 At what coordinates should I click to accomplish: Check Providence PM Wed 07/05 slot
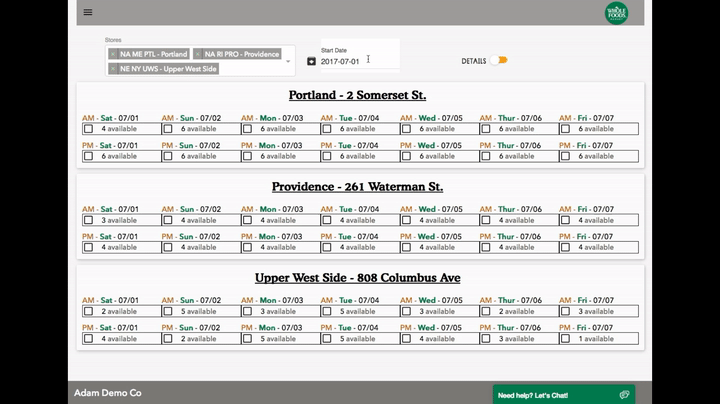406,247
